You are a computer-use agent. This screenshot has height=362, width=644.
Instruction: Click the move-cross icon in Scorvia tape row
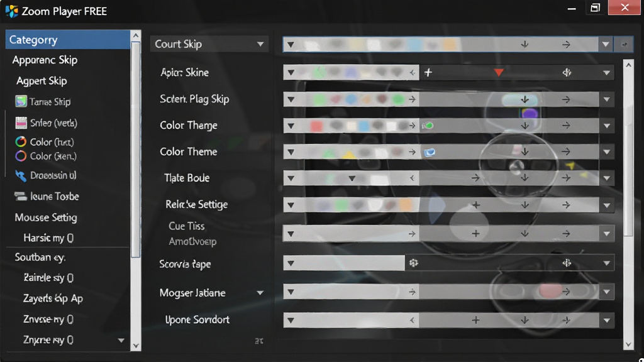(567, 263)
